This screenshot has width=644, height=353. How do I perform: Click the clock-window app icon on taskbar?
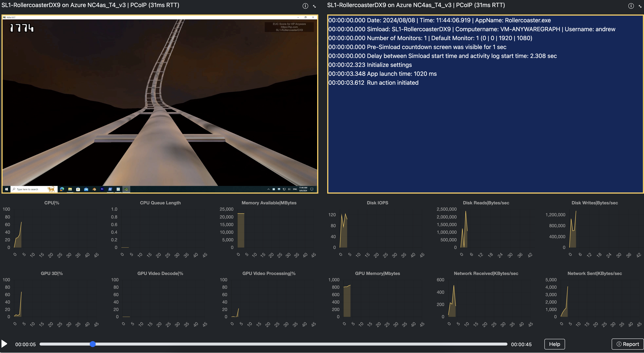pyautogui.click(x=118, y=189)
